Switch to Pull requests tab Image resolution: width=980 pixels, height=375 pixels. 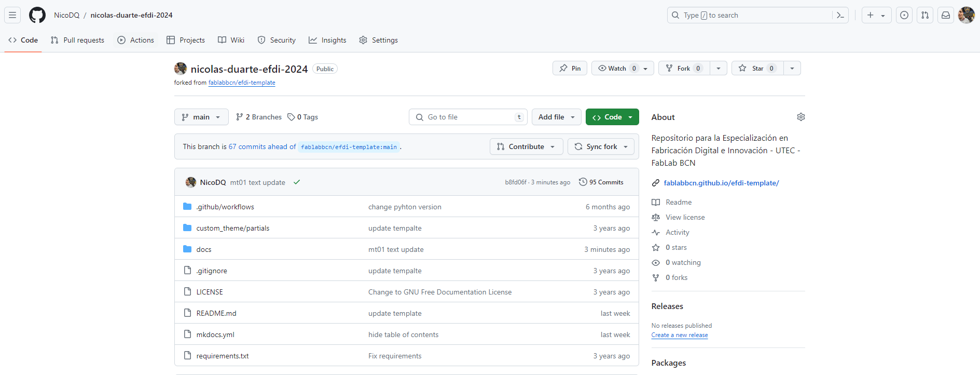click(77, 40)
